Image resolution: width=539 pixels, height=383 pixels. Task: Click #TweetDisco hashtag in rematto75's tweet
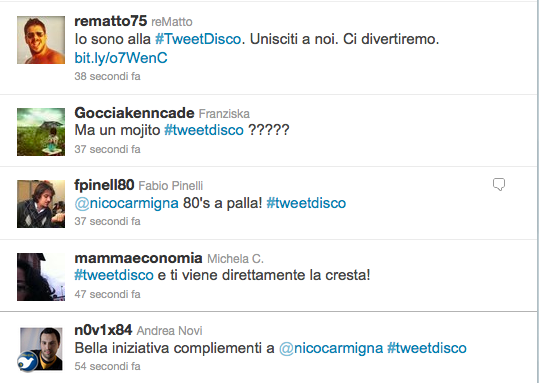(198, 39)
